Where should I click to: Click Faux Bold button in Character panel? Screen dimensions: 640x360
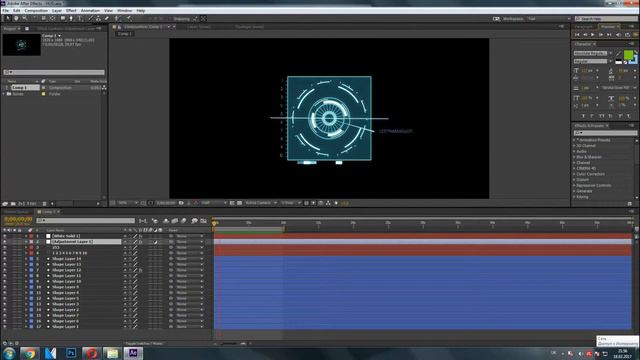(582, 116)
